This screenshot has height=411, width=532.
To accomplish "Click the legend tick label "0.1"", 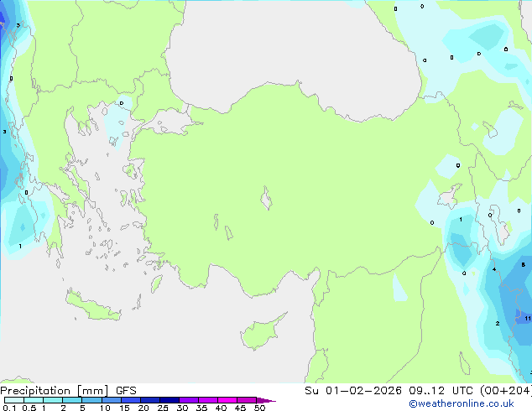I will [x=9, y=408].
